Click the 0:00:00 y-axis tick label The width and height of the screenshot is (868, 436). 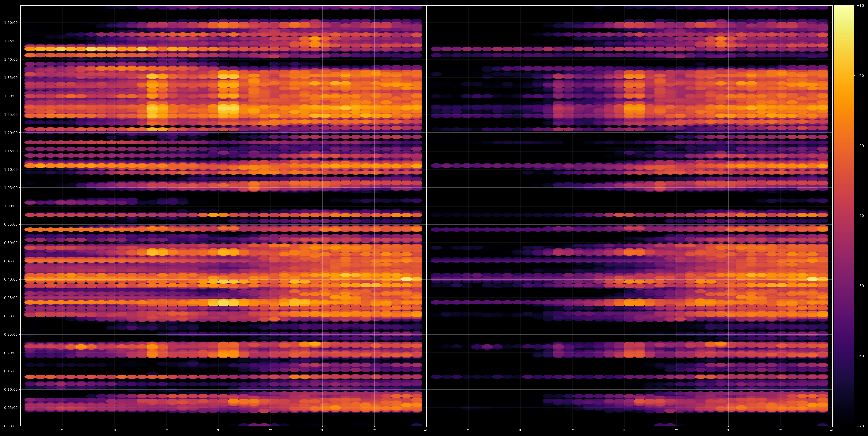click(11, 426)
